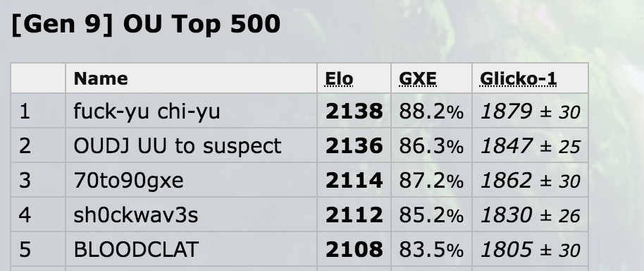
Task: Click GXE value 88.2%
Action: (x=431, y=112)
